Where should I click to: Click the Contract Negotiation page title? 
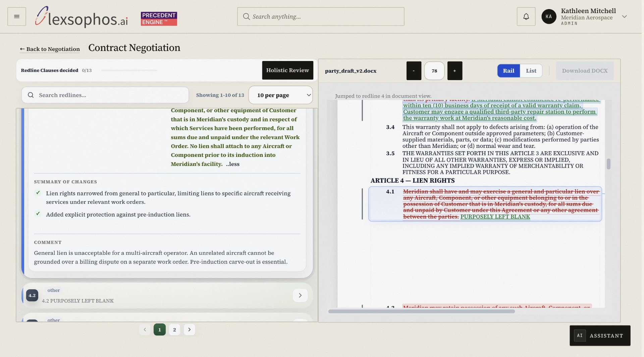pyautogui.click(x=134, y=48)
